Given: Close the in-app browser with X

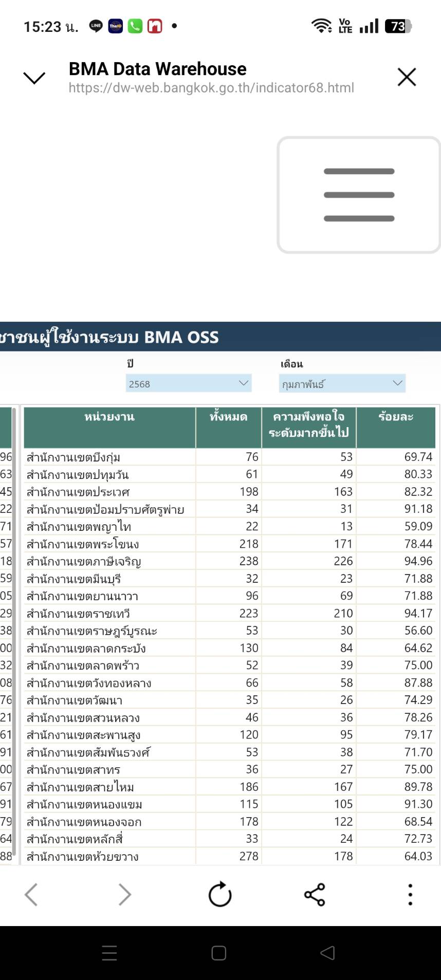Looking at the screenshot, I should coord(407,77).
